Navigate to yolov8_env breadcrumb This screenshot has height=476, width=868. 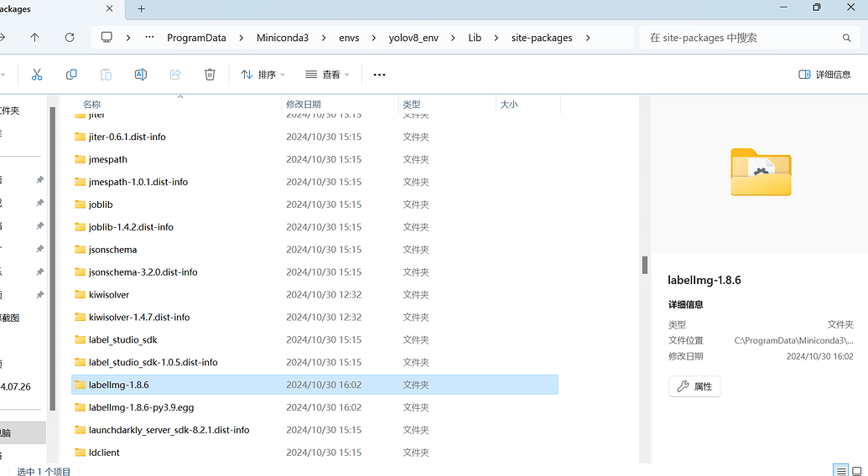point(413,38)
